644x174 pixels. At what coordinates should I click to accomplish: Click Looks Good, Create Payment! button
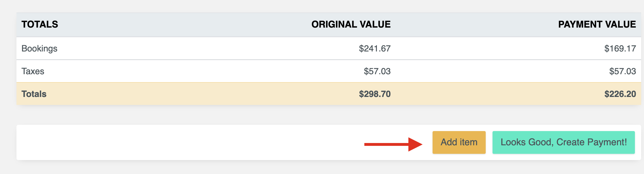(564, 142)
